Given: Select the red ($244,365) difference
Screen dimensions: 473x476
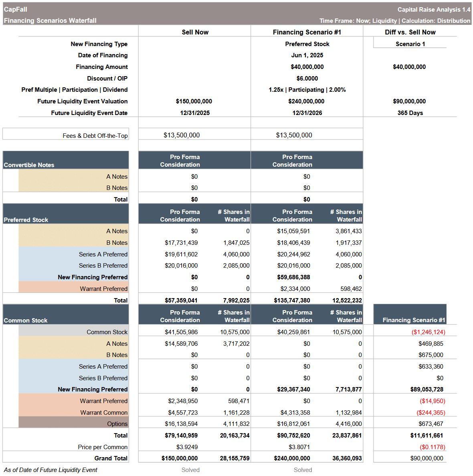Looking at the screenshot, I should [431, 413].
